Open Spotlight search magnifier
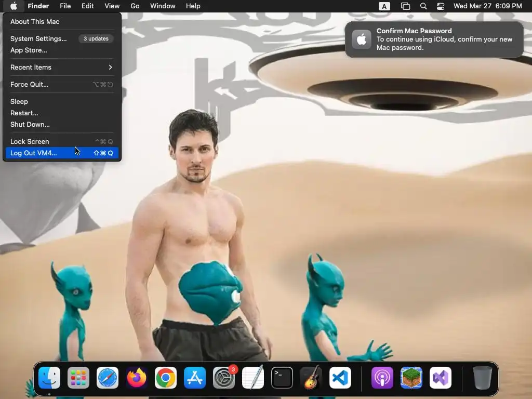This screenshot has height=399, width=532. pyautogui.click(x=423, y=6)
